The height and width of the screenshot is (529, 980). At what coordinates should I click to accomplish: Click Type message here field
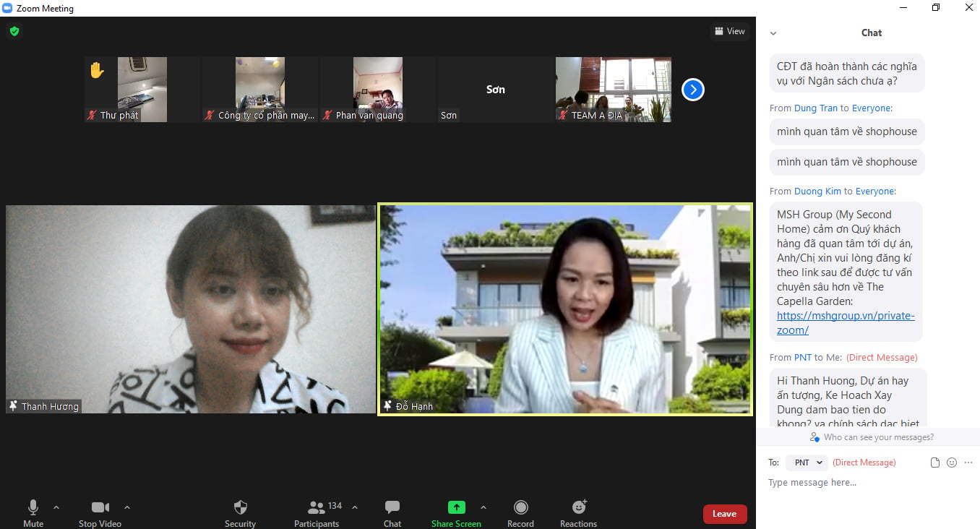coord(868,483)
